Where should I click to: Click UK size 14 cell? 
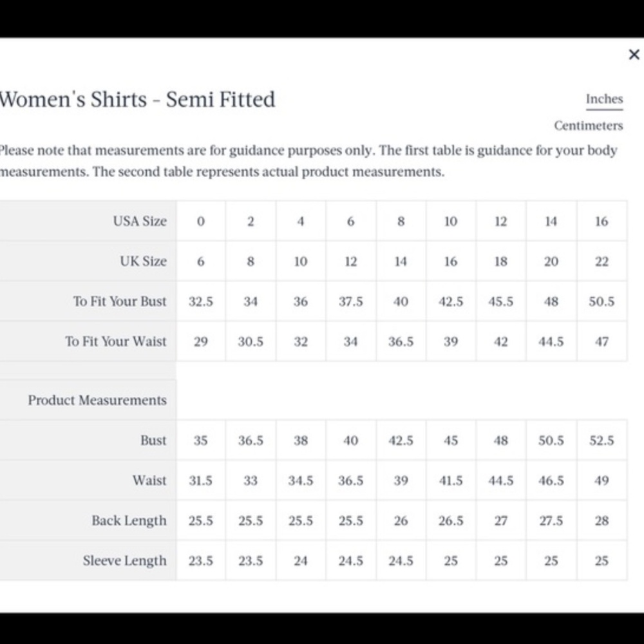(401, 261)
